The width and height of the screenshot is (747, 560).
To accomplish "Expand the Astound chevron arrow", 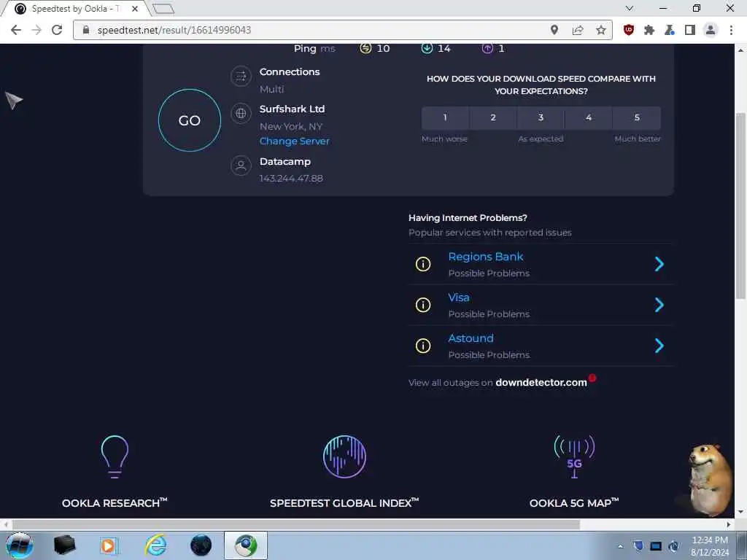I will (x=659, y=346).
